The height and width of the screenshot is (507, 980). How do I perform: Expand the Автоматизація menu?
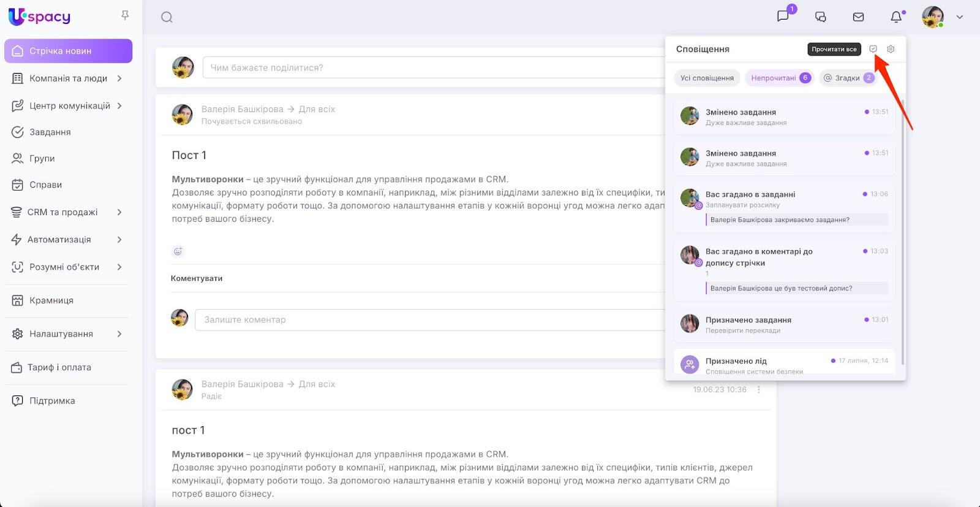pos(119,240)
